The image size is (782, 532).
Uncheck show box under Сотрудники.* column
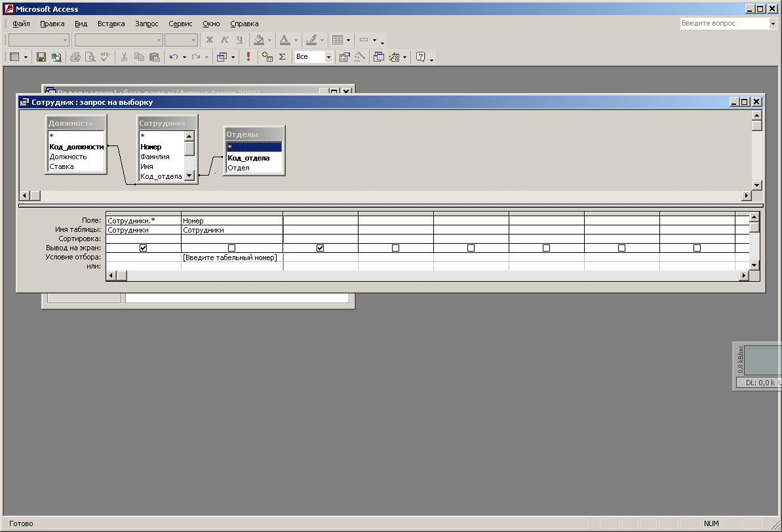(143, 248)
